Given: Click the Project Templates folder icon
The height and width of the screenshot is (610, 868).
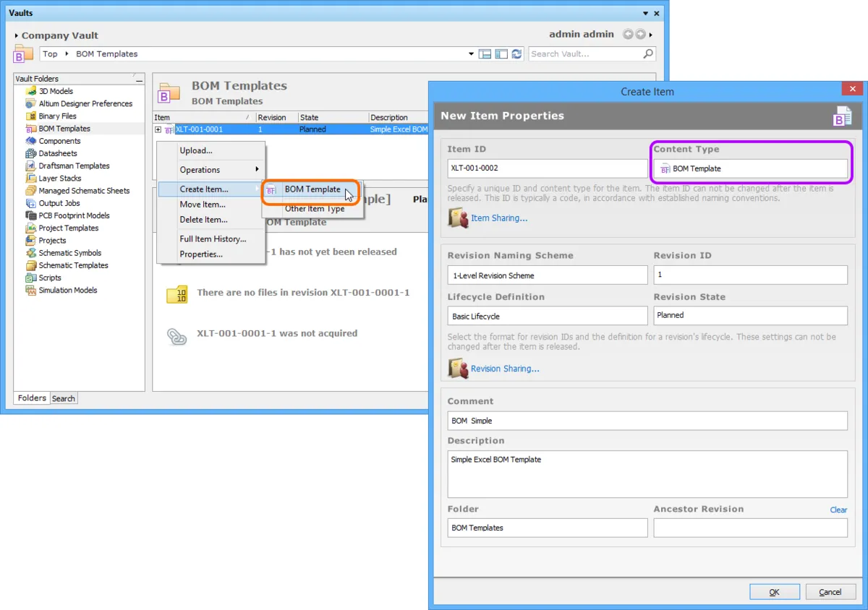Looking at the screenshot, I should (x=31, y=228).
